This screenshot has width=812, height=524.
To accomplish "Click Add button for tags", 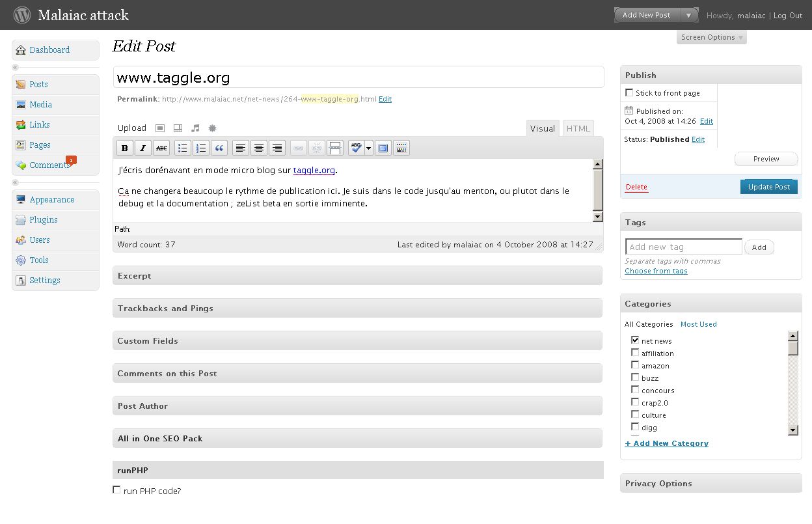I will click(x=759, y=247).
